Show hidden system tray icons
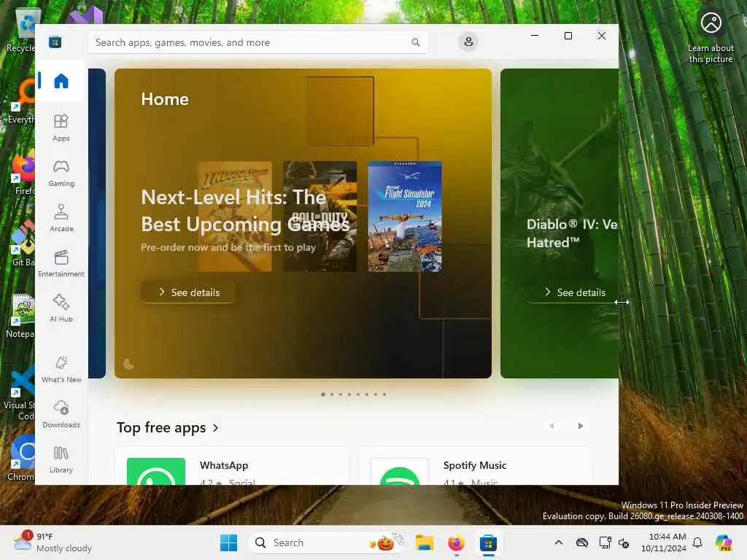The image size is (747, 560). tap(559, 542)
